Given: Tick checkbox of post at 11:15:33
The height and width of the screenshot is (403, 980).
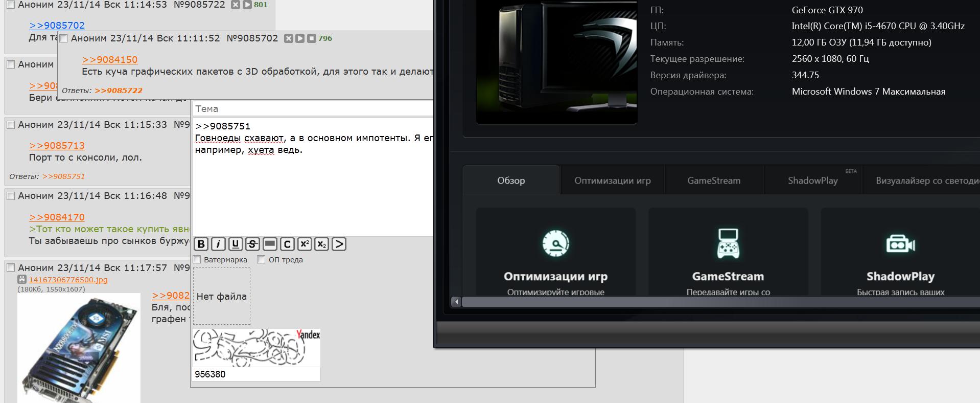Looking at the screenshot, I should click(11, 125).
